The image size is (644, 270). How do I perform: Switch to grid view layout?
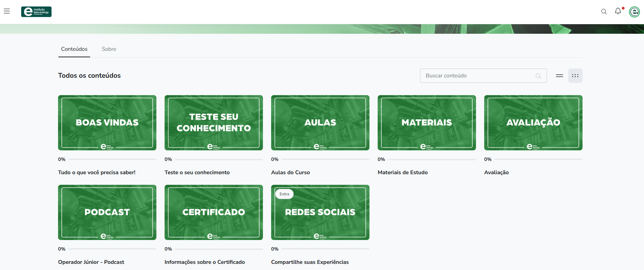click(x=575, y=76)
